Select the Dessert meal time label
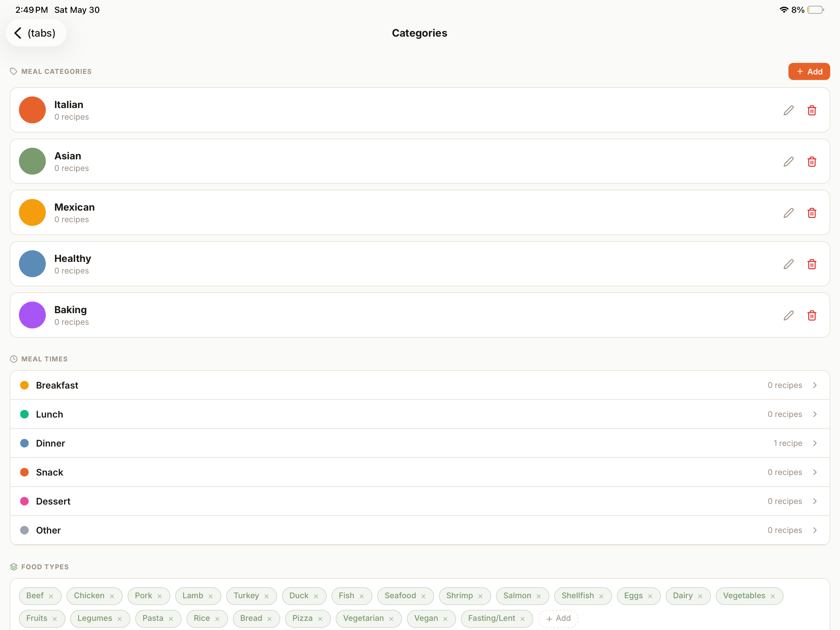 click(53, 501)
